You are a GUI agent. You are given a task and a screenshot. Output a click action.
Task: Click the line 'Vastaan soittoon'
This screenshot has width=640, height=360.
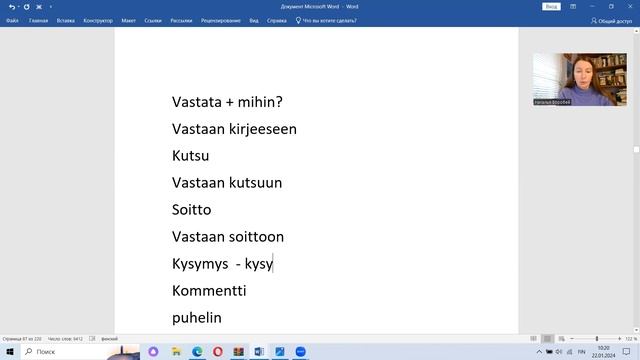(x=228, y=237)
